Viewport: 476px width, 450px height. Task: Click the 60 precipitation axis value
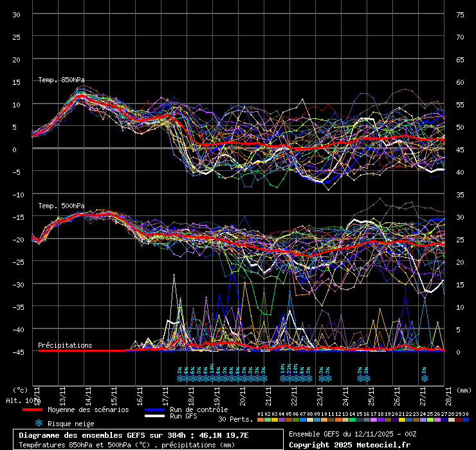click(x=460, y=82)
